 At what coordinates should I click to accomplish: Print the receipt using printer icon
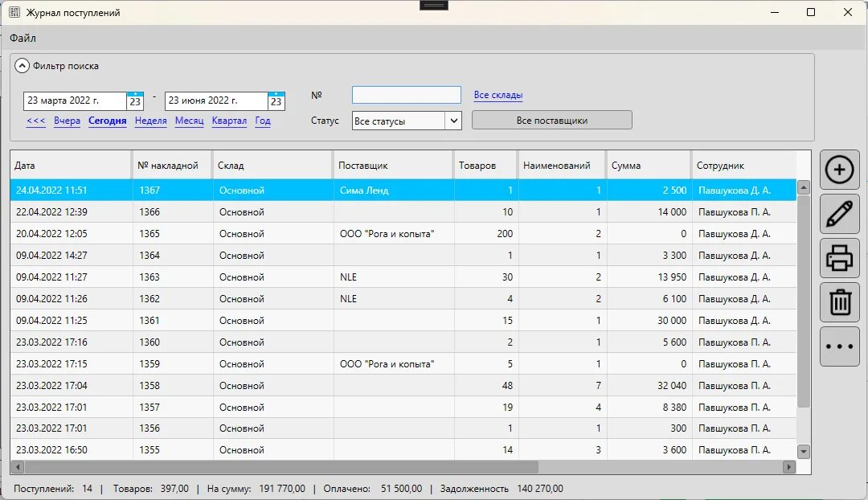[x=839, y=258]
